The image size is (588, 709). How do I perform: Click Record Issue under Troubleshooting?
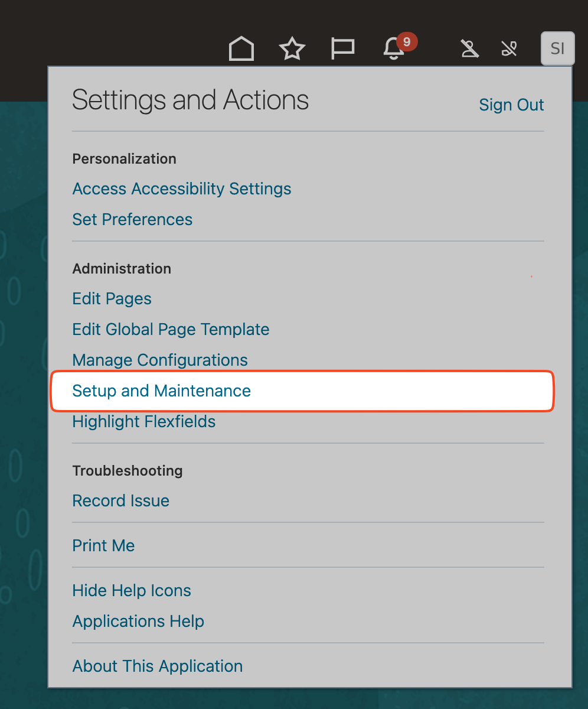pos(120,501)
